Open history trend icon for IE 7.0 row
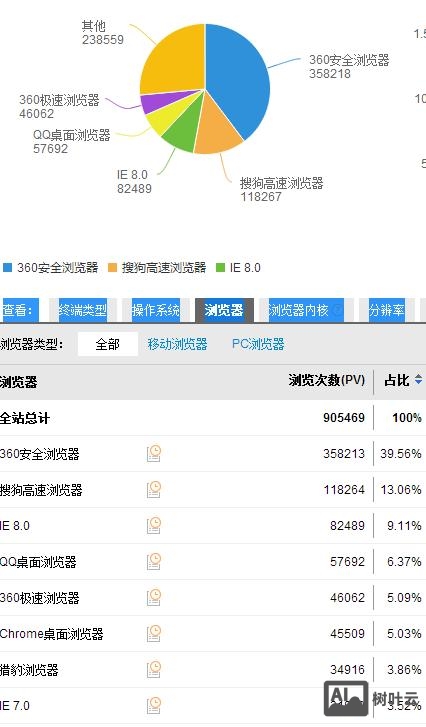 (154, 706)
